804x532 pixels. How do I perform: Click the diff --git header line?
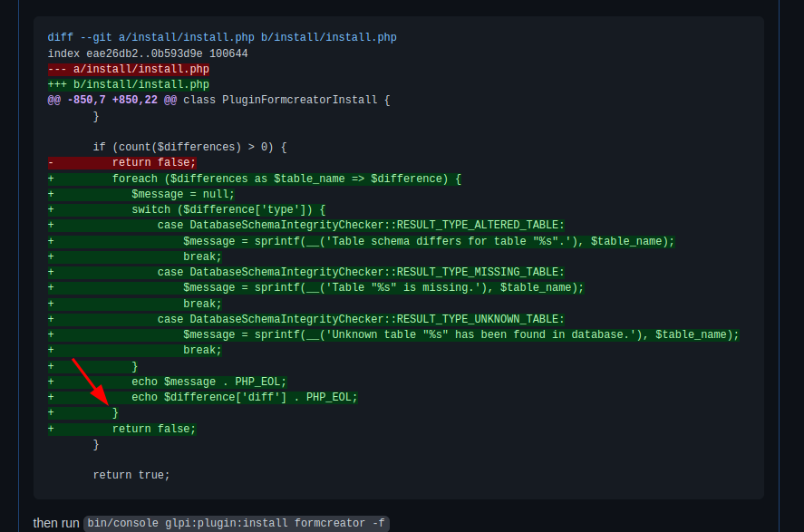pos(220,37)
